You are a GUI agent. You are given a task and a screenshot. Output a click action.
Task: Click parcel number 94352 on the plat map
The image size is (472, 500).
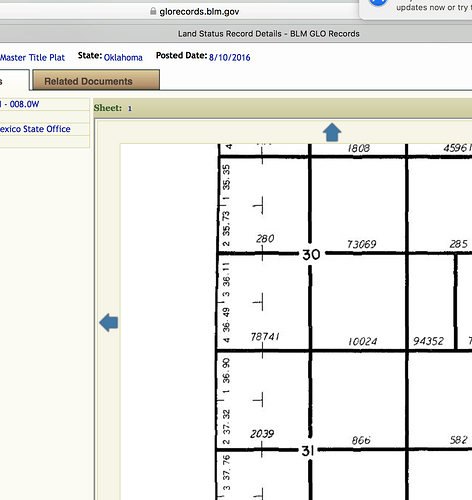428,341
